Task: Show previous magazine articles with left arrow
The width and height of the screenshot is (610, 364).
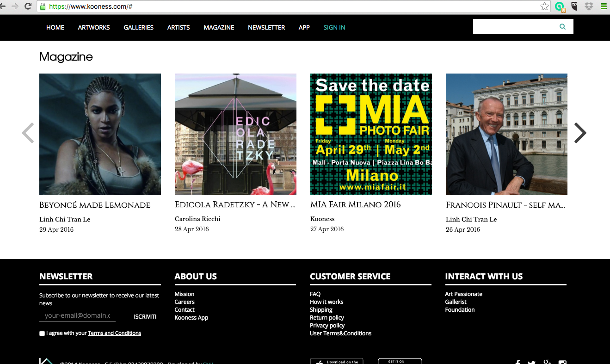Action: click(x=28, y=133)
